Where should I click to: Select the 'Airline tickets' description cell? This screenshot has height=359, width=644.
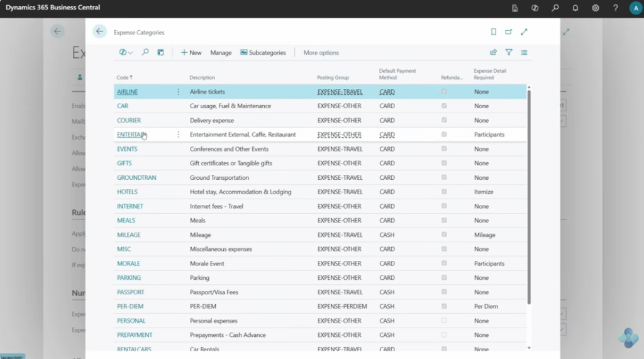[208, 92]
